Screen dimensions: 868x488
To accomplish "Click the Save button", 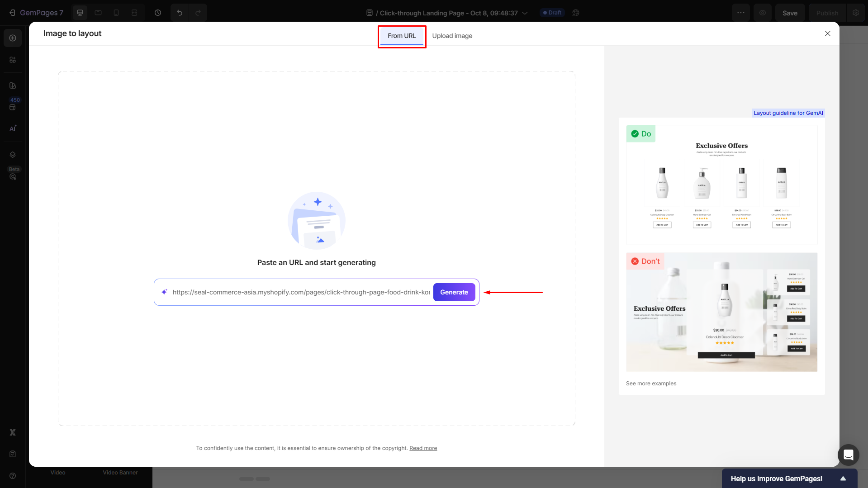I will (x=790, y=13).
